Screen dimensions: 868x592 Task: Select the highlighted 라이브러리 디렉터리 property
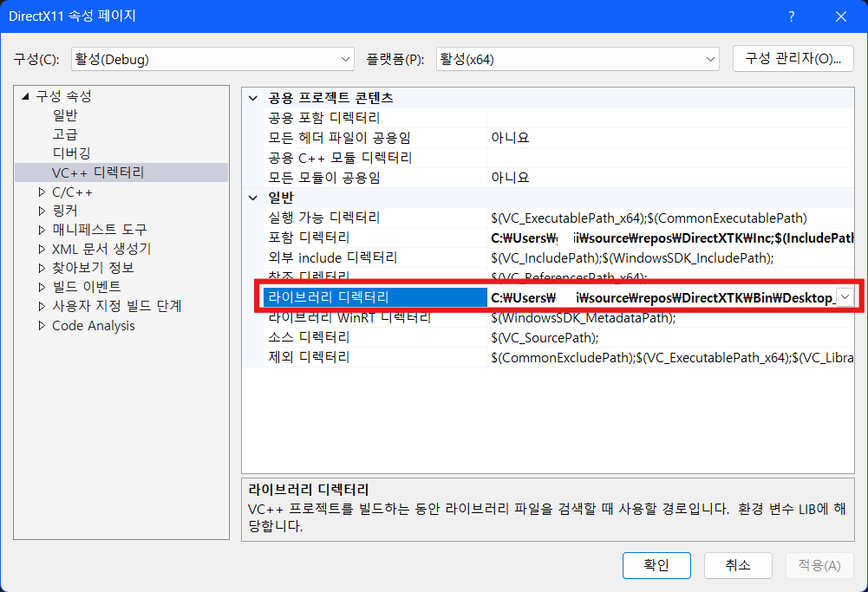(x=375, y=297)
